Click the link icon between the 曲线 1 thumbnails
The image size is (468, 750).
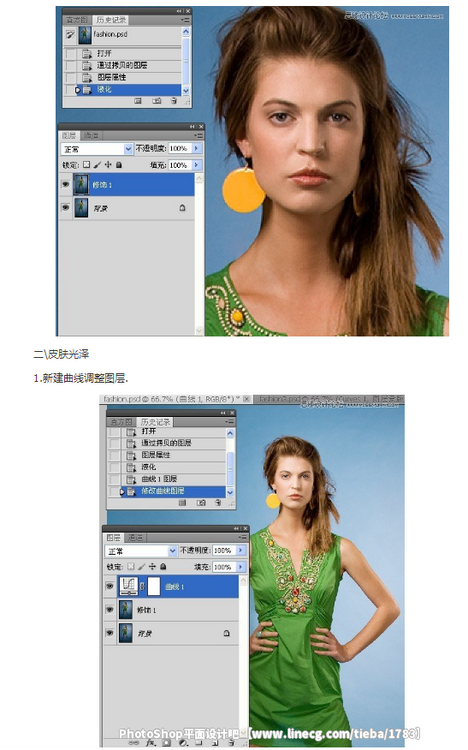pos(142,586)
